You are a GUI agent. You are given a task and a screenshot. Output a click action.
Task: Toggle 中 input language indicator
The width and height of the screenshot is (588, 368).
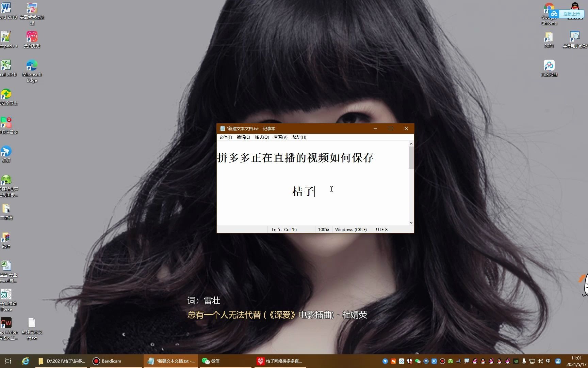(x=548, y=361)
